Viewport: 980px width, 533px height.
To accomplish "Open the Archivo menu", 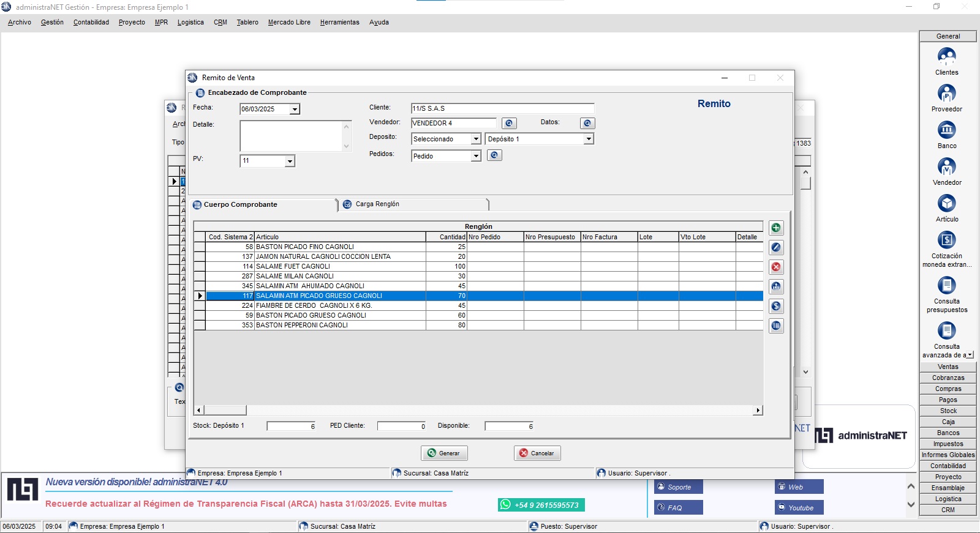I will 20,22.
